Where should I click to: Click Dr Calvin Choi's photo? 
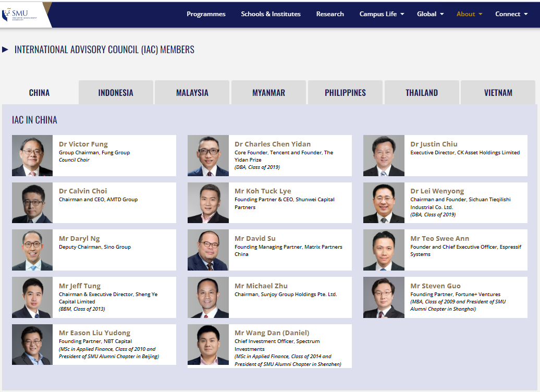(32, 203)
